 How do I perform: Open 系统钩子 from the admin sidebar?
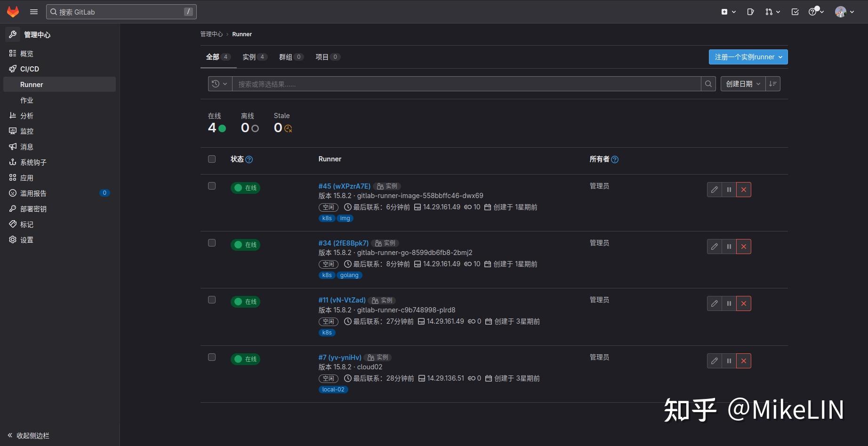(x=33, y=162)
